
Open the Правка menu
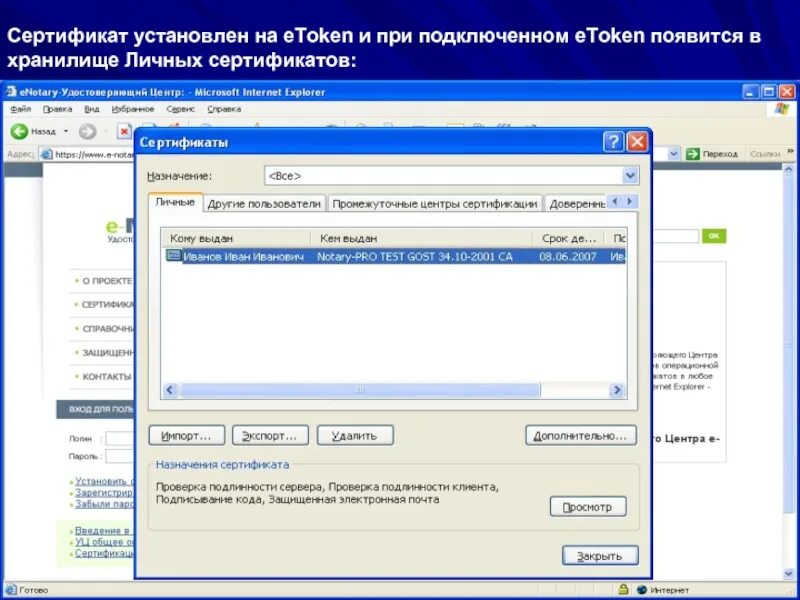tap(57, 109)
